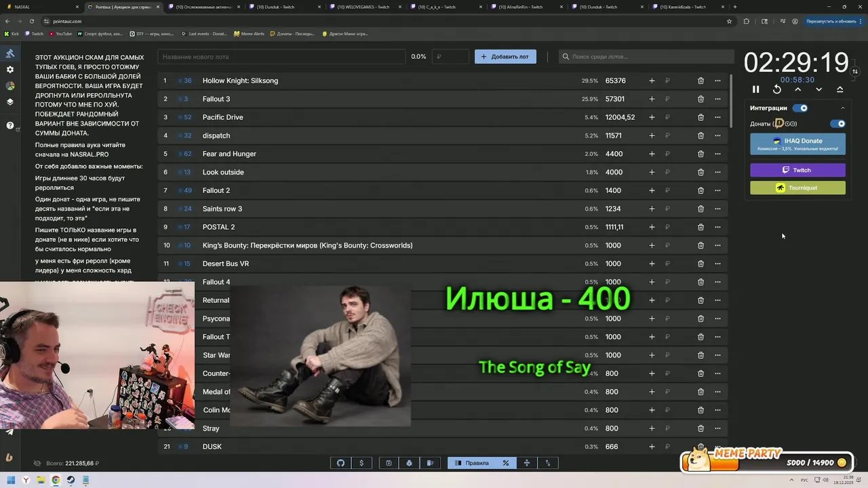Image resolution: width=868 pixels, height=488 pixels.
Task: Open more options for Look outside
Action: [717, 172]
